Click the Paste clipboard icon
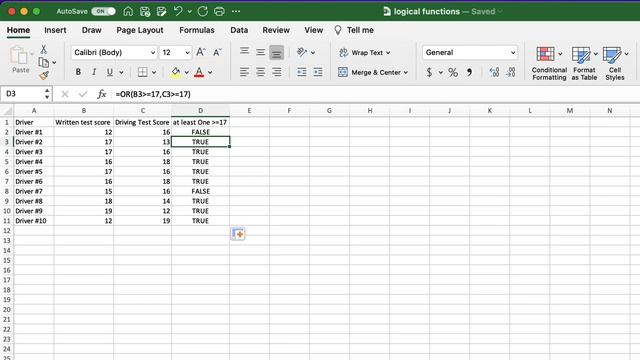This screenshot has height=360, width=640. pyautogui.click(x=19, y=55)
